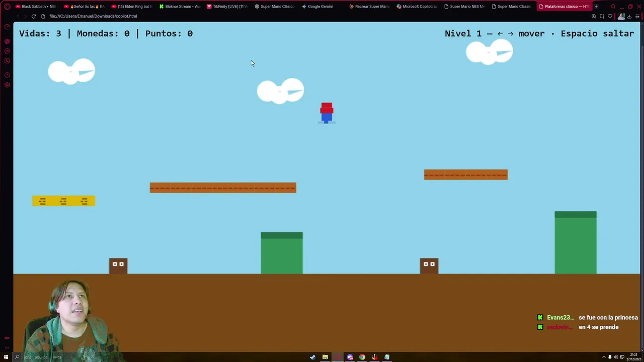Show hidden system tray icons chevron
This screenshot has width=644, height=362.
(x=604, y=357)
